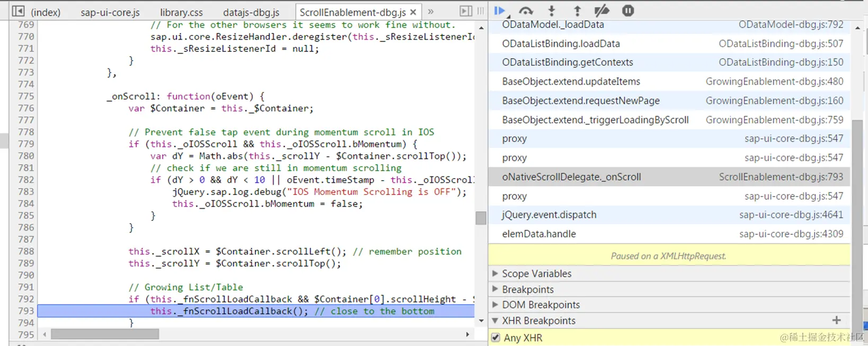Viewport: 868px width, 346px height.
Task: Select oNativeScrollDelegate._onScroll call frame
Action: [669, 177]
